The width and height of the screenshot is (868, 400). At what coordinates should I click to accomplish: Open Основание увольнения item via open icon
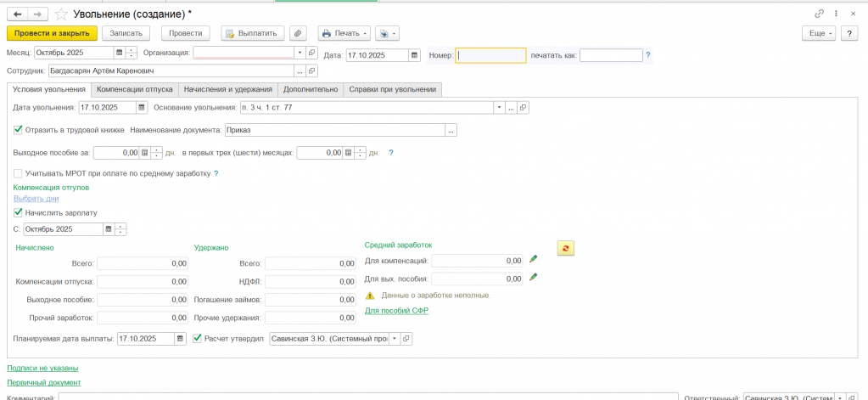coord(524,108)
